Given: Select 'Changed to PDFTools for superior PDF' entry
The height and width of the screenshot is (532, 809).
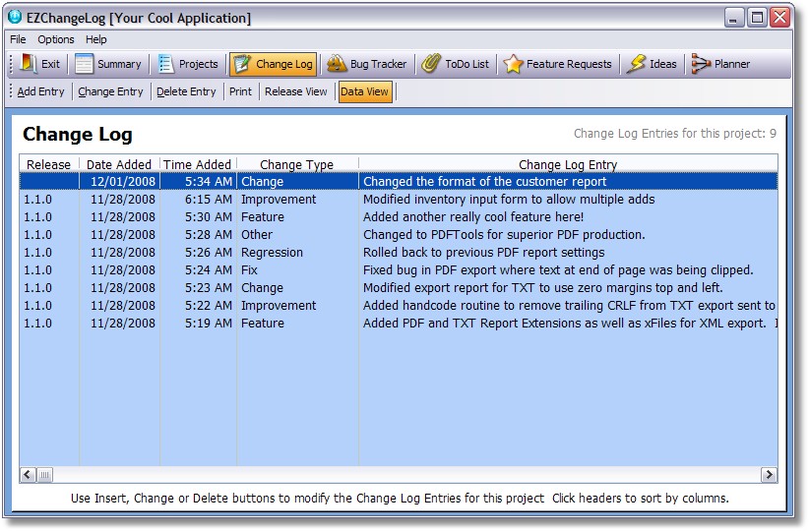Looking at the screenshot, I should (x=504, y=235).
